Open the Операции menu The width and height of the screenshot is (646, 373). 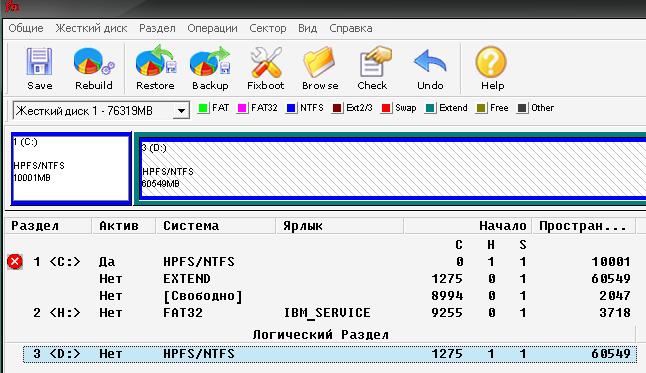(212, 28)
